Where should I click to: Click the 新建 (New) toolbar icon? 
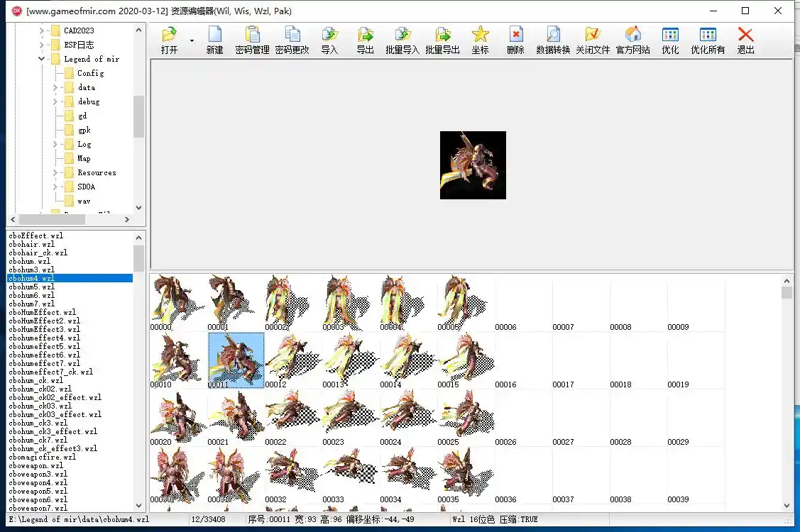coord(215,40)
